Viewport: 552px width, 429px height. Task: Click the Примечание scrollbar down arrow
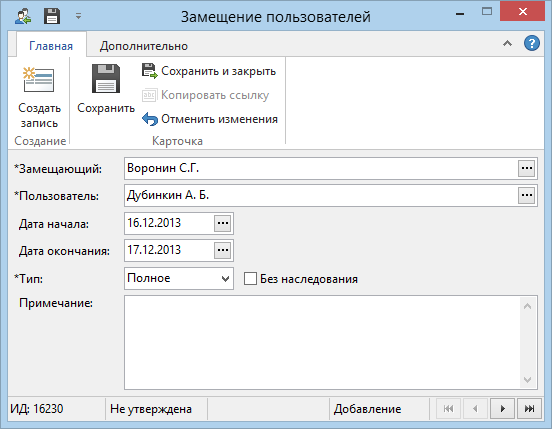(x=527, y=379)
